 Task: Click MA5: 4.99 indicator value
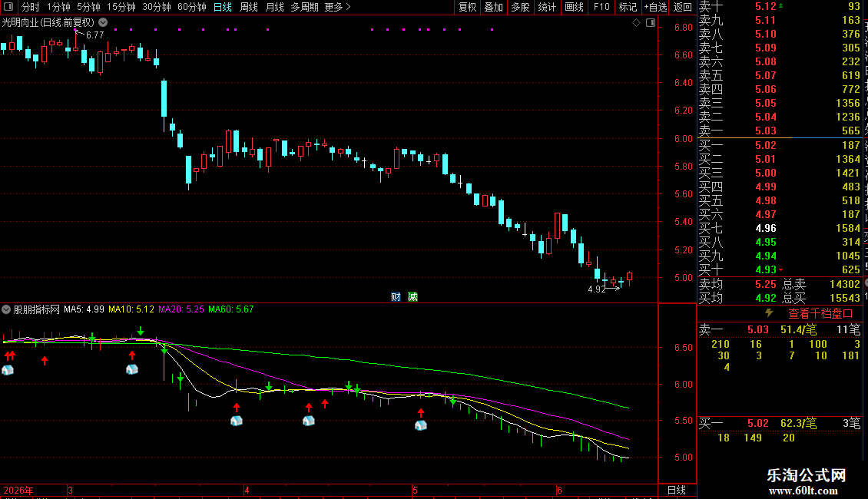84,309
